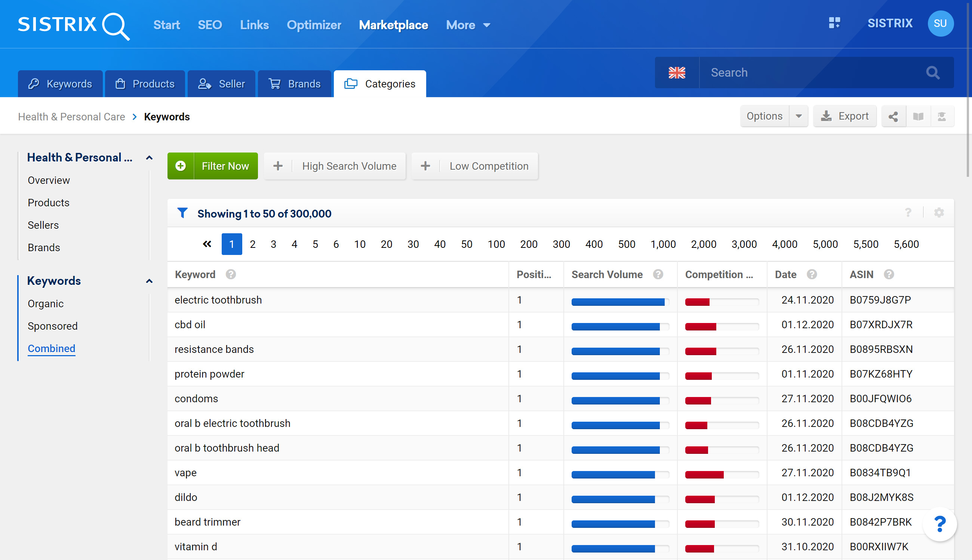
Task: Click the tutorial icon beside the book icon
Action: tap(942, 117)
